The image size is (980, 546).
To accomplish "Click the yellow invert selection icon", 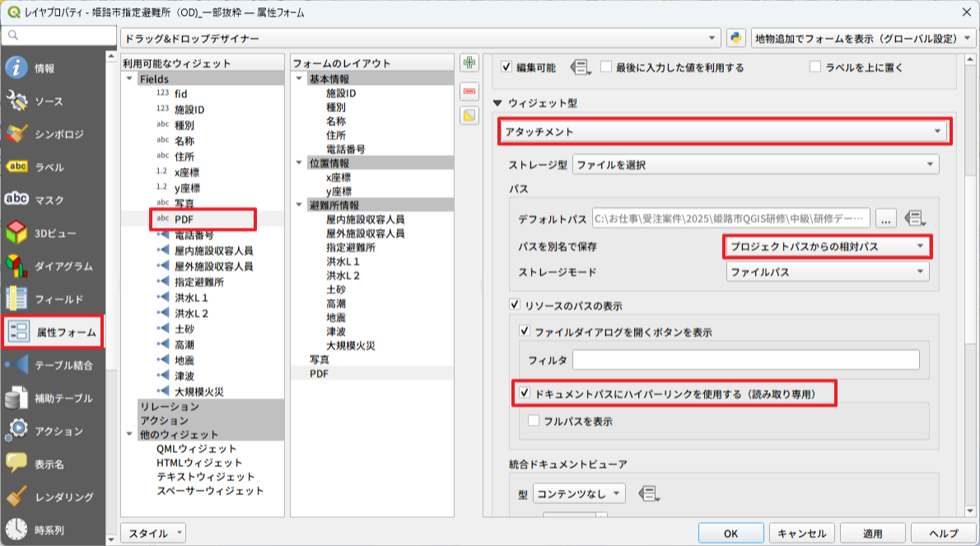I will [469, 115].
